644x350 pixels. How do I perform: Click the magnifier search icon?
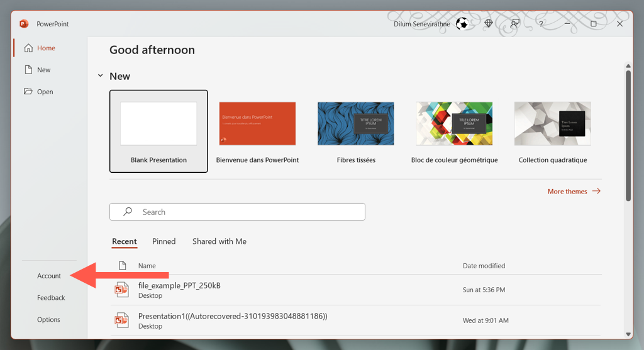[x=128, y=212]
